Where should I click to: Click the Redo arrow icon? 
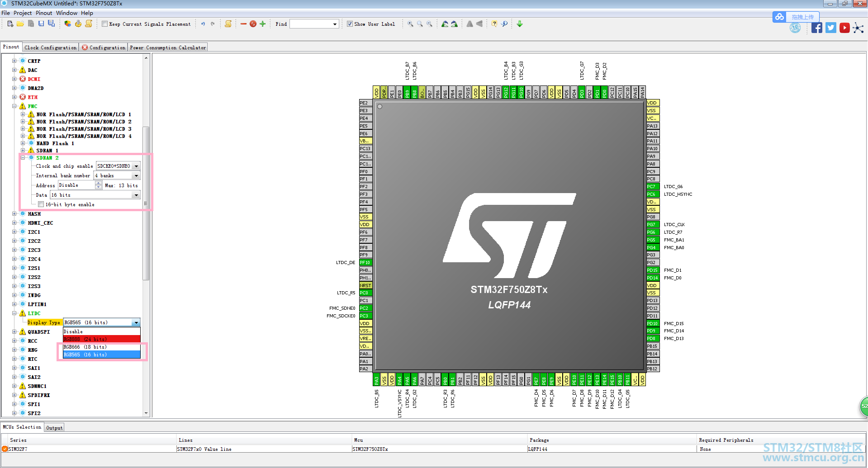pos(213,24)
